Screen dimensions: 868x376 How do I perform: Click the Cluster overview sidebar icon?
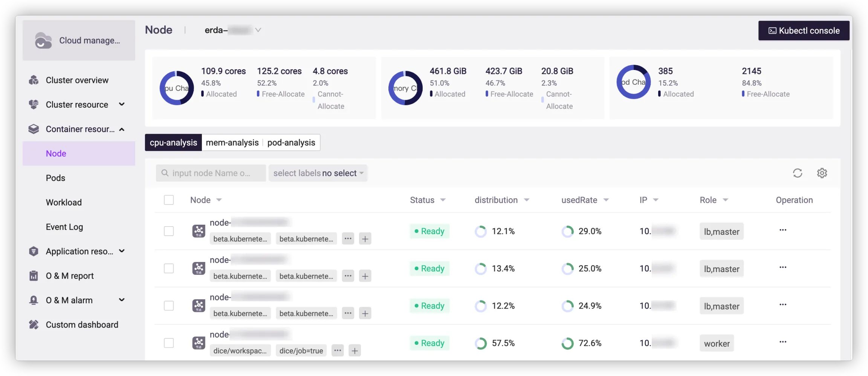34,80
